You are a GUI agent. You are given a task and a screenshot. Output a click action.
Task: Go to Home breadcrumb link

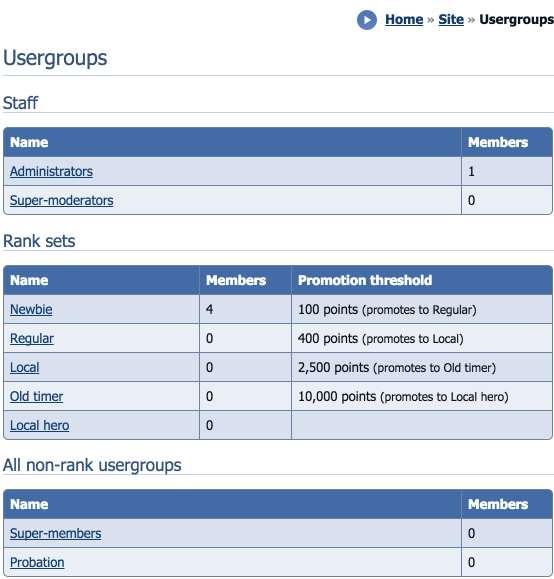coord(404,19)
